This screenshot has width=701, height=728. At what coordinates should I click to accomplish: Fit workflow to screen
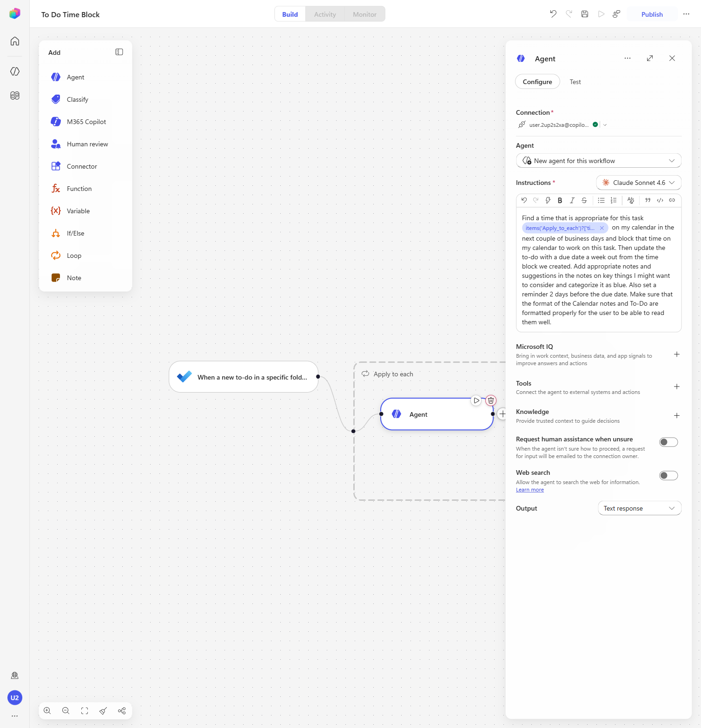click(x=85, y=710)
